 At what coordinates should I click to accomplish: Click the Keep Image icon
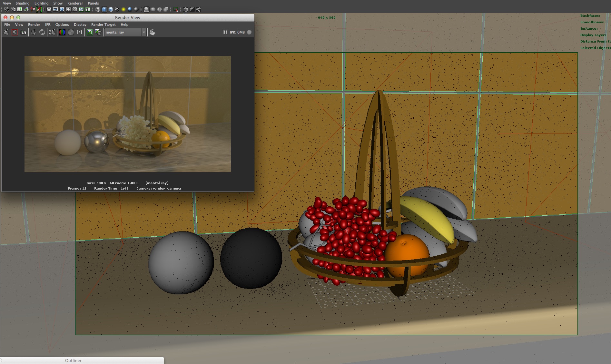90,32
